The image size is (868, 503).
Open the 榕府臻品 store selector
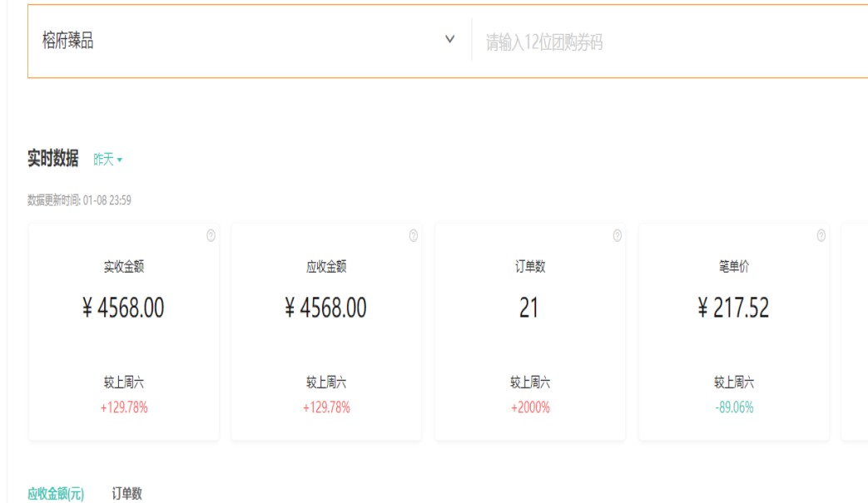coord(241,41)
